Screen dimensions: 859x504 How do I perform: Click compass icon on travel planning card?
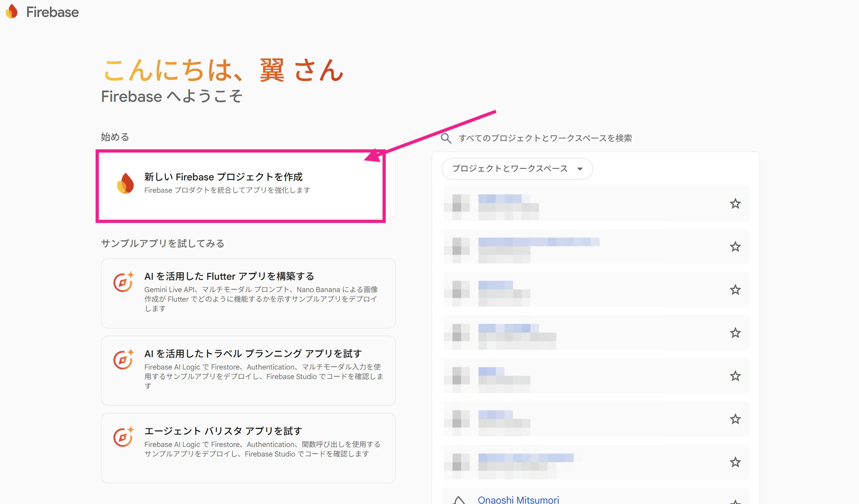[123, 360]
